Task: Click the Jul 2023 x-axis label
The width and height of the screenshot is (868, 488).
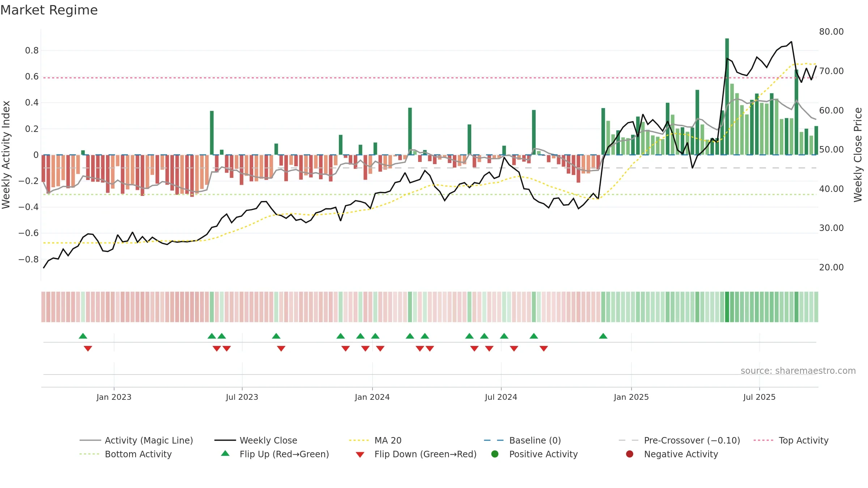Action: (242, 397)
